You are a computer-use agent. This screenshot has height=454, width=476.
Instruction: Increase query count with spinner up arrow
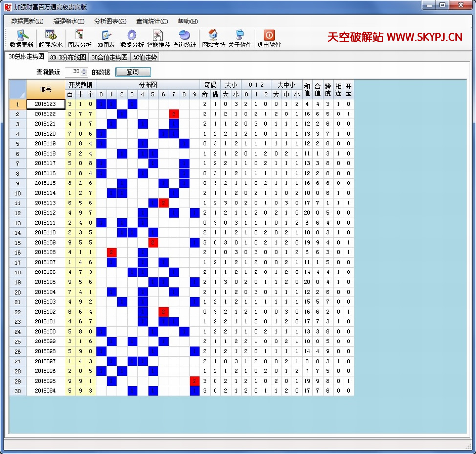(x=85, y=70)
